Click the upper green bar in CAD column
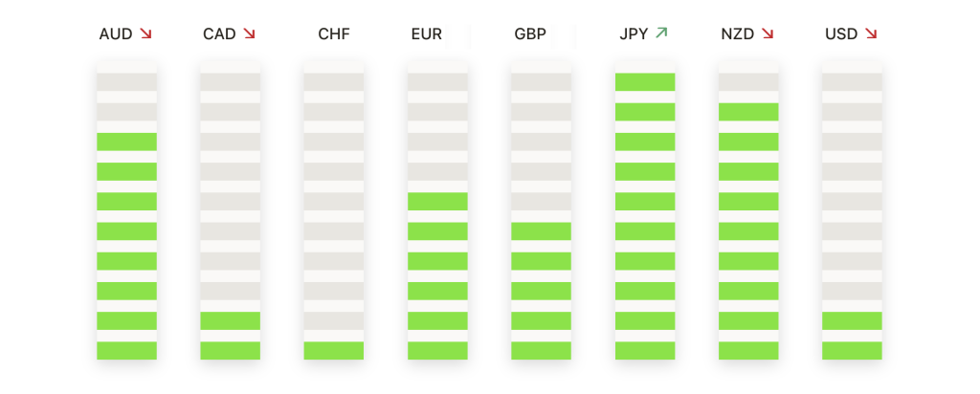Screen dimensions: 980x394 pyautogui.click(x=230, y=321)
